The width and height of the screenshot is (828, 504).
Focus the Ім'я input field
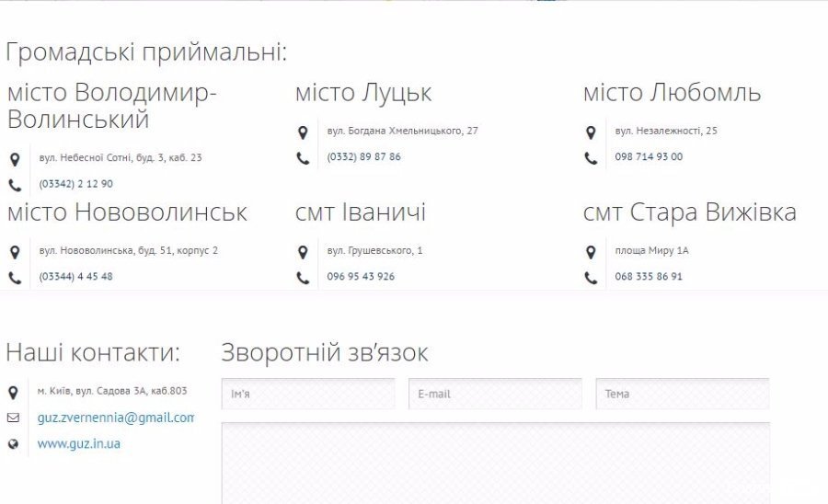[x=307, y=394]
